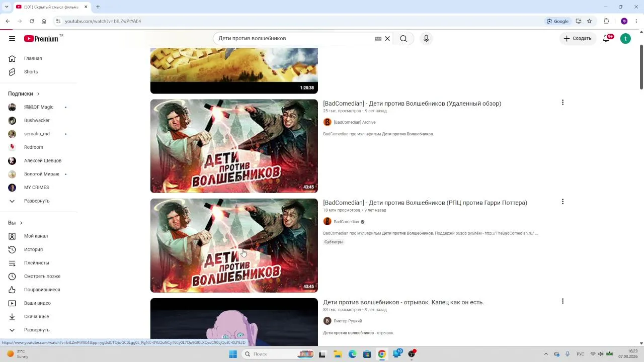Open the browser tab search dropdown

point(7,7)
